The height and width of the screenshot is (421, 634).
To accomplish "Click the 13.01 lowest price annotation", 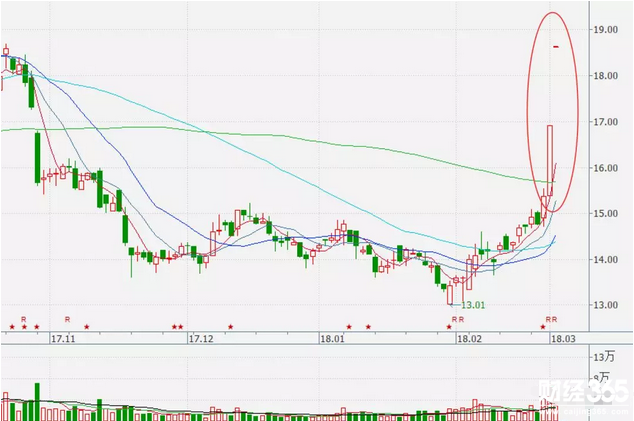I will point(473,305).
